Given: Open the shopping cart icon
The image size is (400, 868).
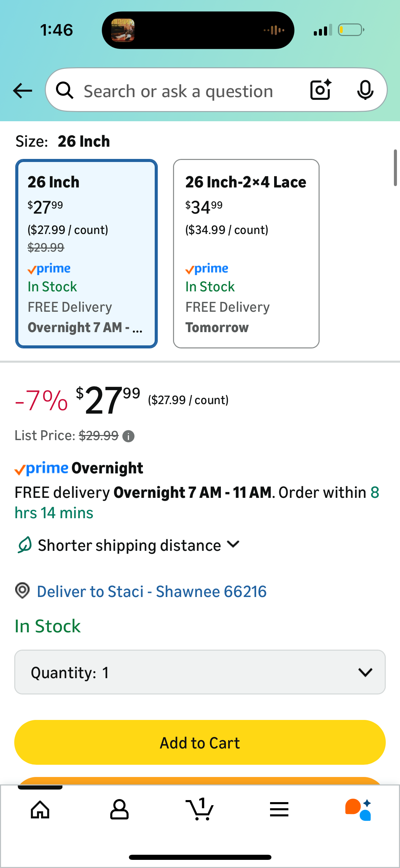Looking at the screenshot, I should [x=199, y=810].
